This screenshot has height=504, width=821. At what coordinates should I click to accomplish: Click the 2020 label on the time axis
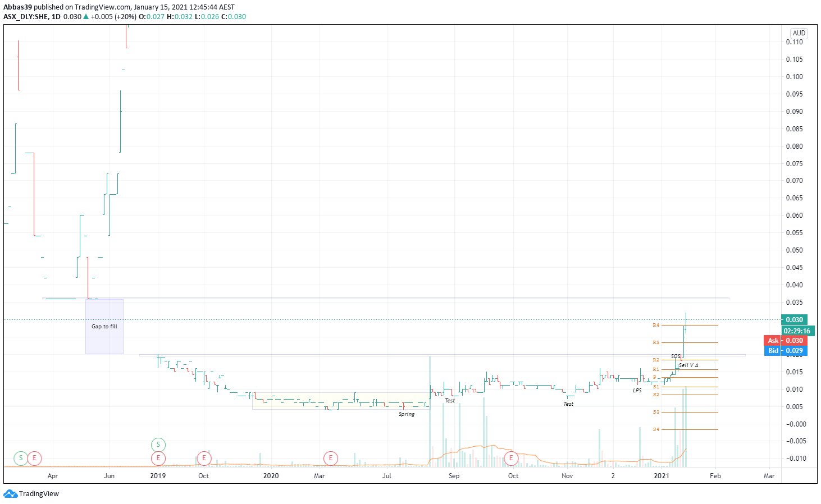271,476
